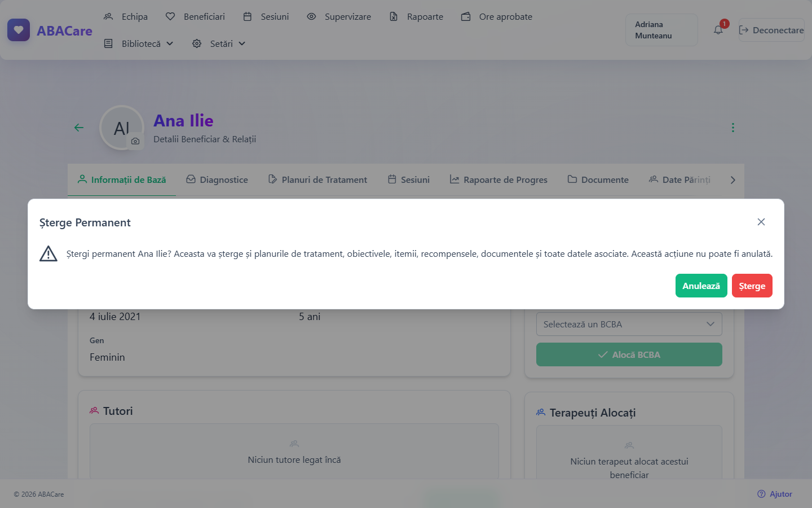Click the ABACare heart logo icon
This screenshot has width=812, height=508.
(19, 30)
